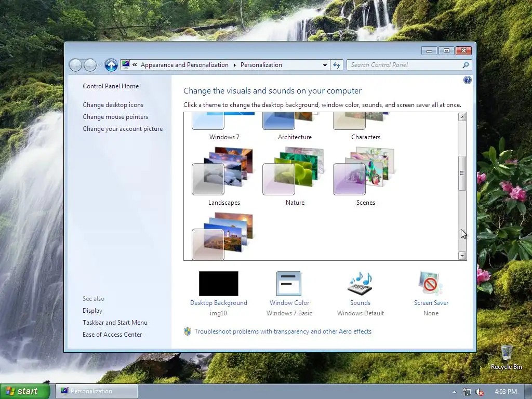Click the Sounds text link
This screenshot has height=399, width=532.
[361, 303]
